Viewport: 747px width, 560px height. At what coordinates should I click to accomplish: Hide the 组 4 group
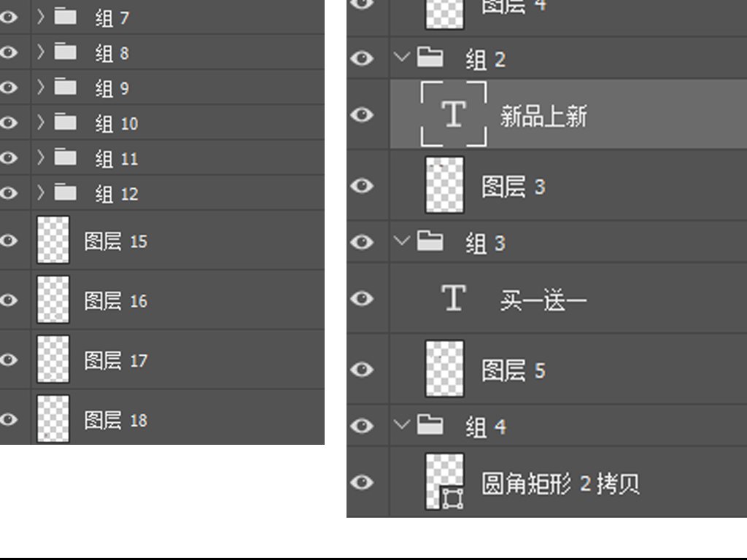pos(362,426)
